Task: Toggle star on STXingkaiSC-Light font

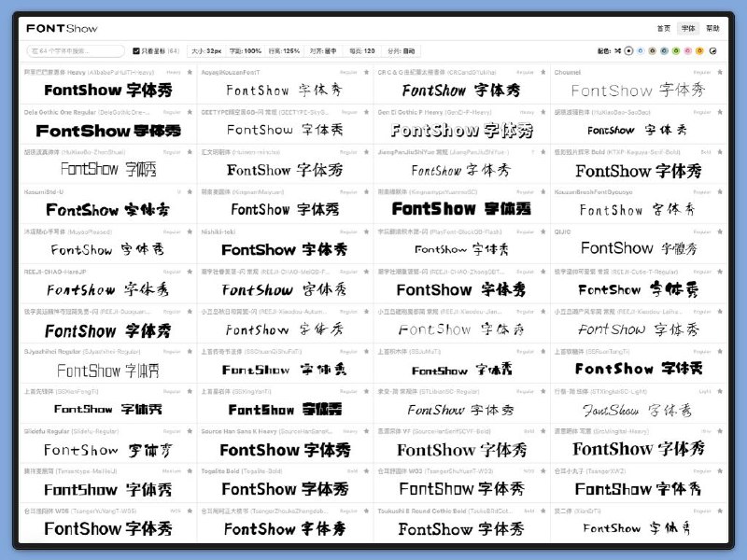Action: [x=720, y=391]
